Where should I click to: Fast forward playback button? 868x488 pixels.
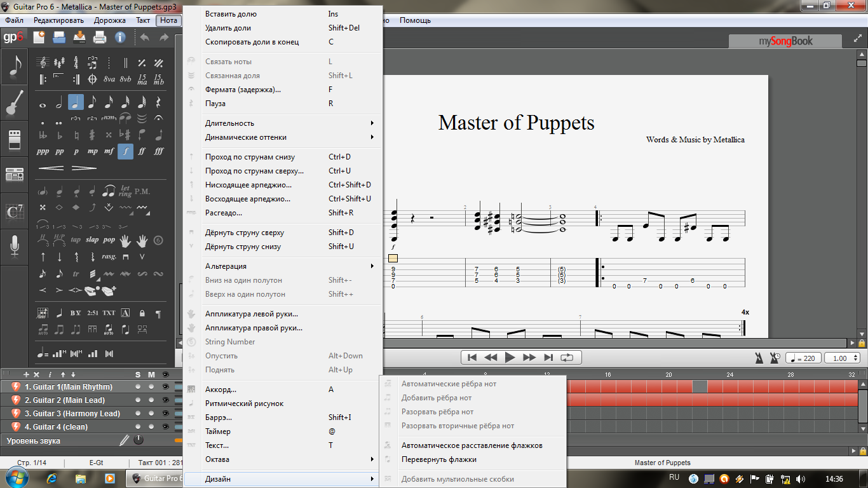pos(529,358)
